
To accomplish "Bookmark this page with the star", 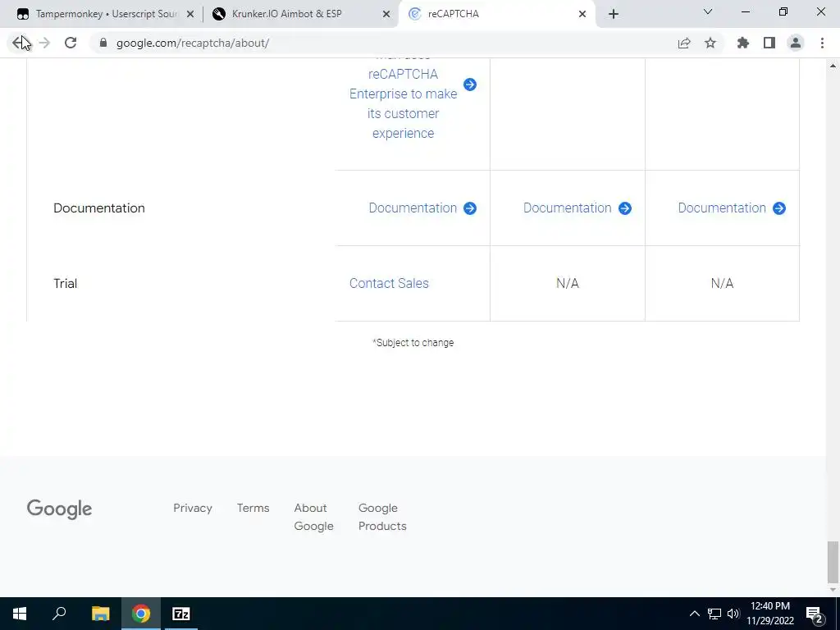I will [x=710, y=43].
